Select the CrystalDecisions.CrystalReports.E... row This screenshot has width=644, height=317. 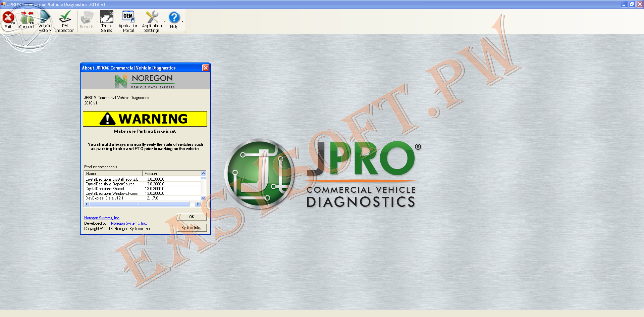(x=142, y=179)
